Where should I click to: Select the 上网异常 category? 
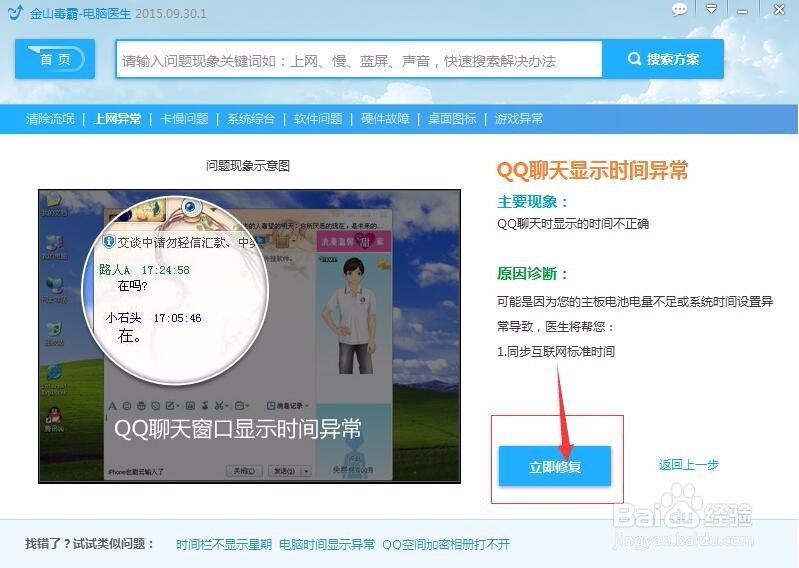(117, 119)
